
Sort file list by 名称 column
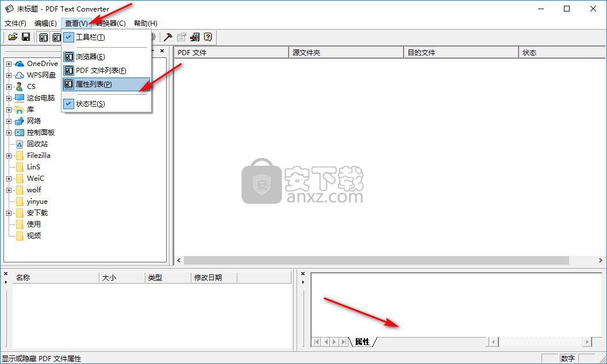point(56,277)
